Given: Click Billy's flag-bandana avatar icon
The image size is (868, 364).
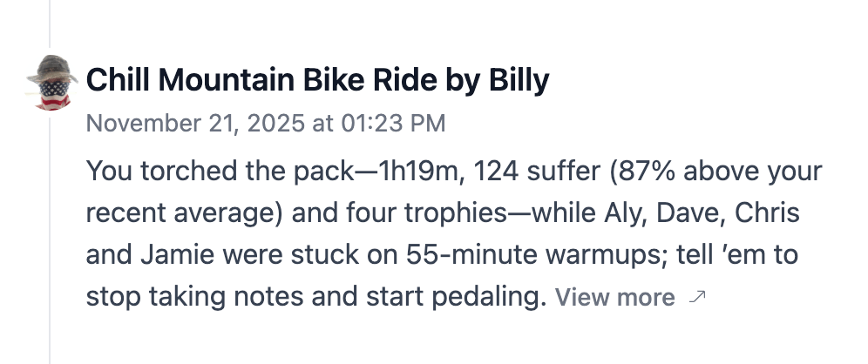Looking at the screenshot, I should click(52, 82).
